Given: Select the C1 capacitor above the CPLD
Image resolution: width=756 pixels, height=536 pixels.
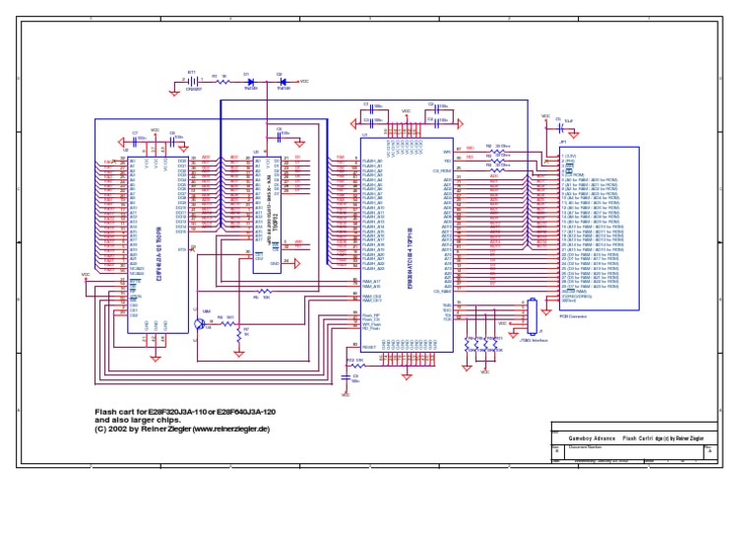Looking at the screenshot, I should [x=371, y=110].
